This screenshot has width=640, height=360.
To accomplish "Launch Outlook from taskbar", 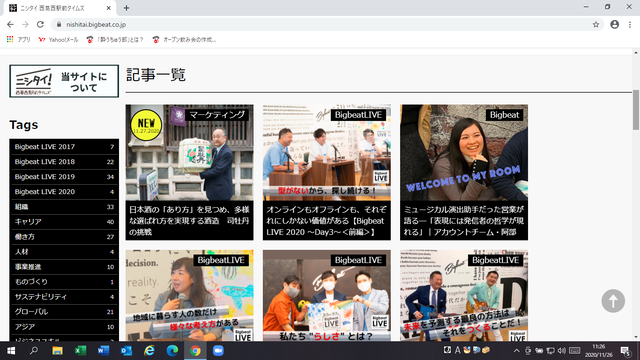I will pos(126,351).
